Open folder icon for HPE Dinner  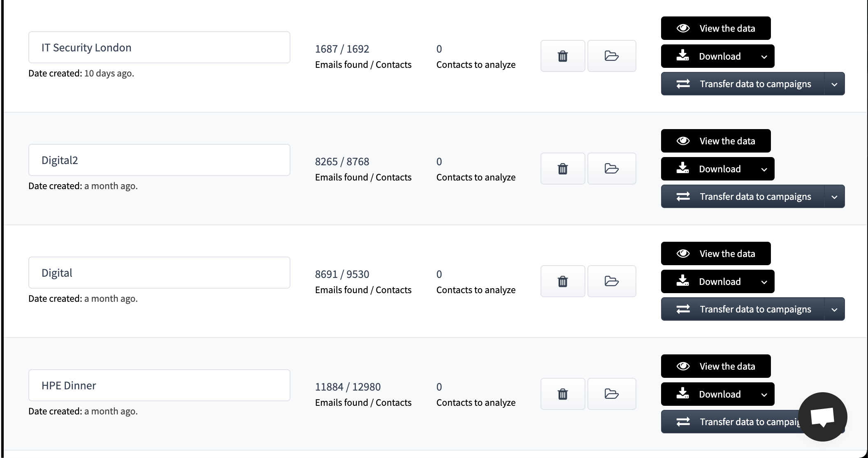[612, 394]
